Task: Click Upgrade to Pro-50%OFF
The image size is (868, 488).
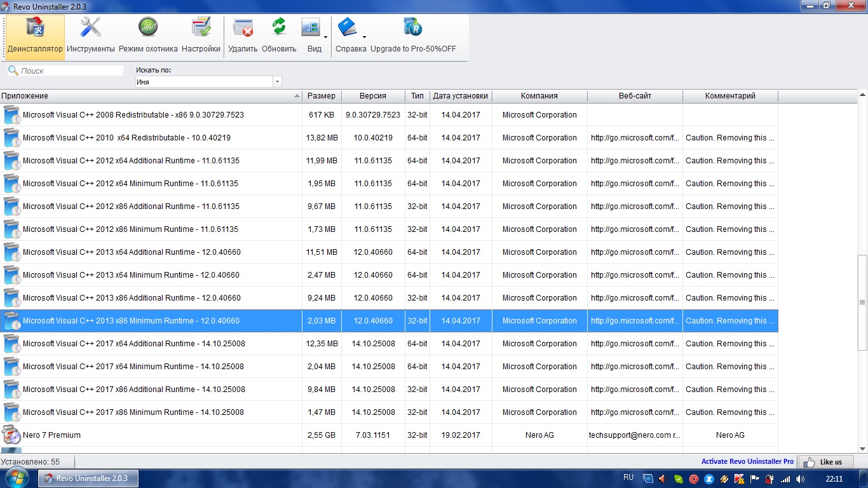Action: point(413,37)
